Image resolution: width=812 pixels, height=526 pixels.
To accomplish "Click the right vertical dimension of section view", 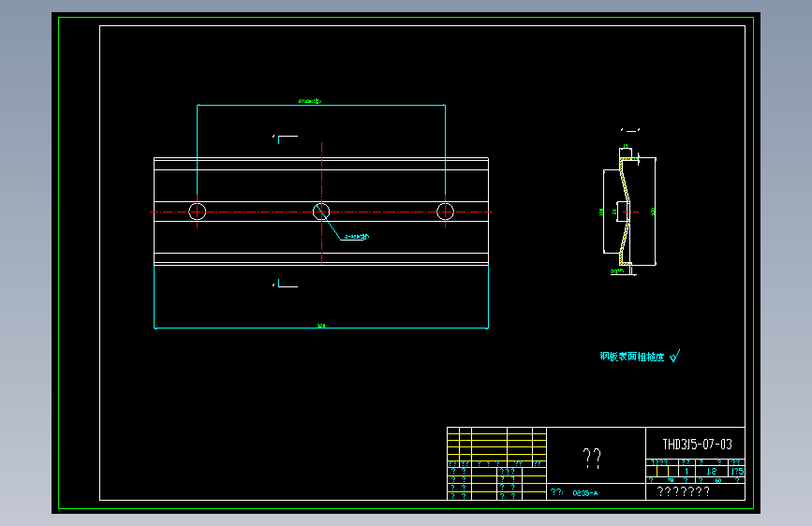I will 653,212.
